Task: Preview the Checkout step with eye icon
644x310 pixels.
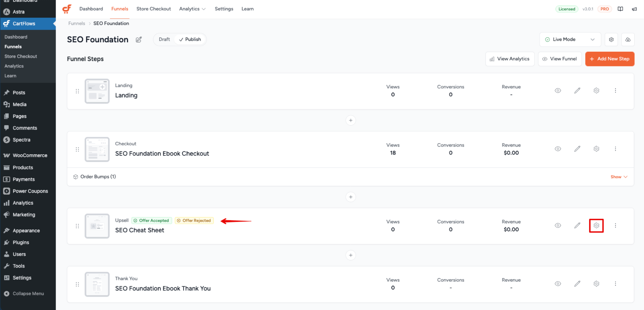Action: (558, 149)
